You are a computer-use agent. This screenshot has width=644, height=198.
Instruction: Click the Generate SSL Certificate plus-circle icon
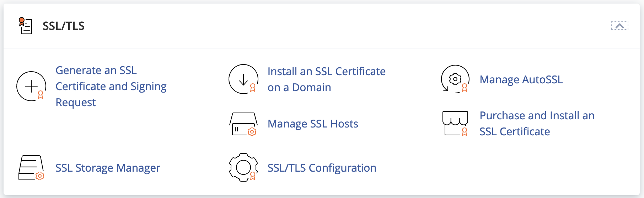(x=31, y=86)
